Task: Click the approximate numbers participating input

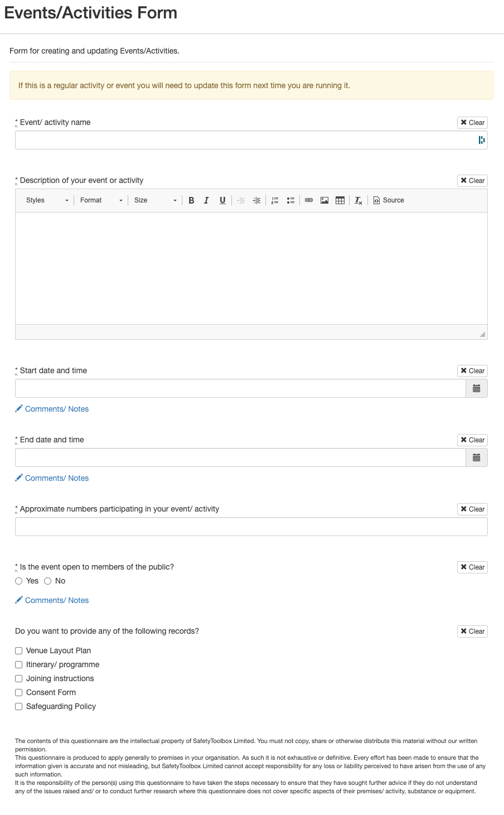Action: coord(251,527)
